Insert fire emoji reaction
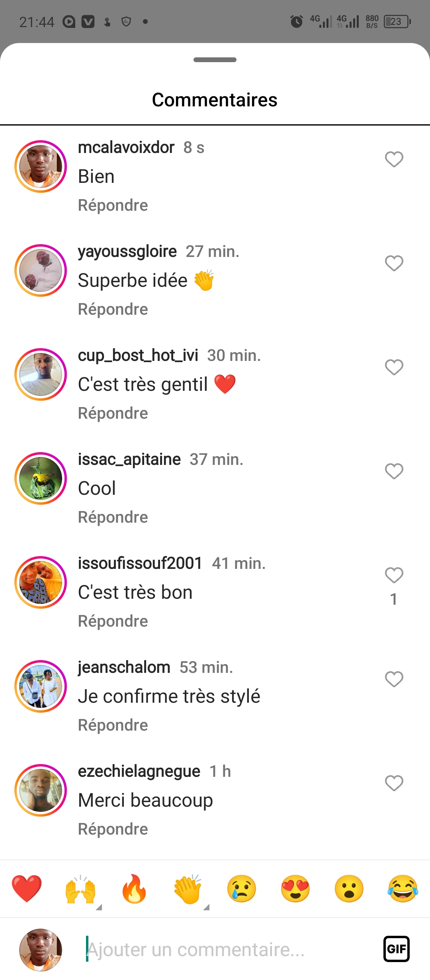The width and height of the screenshot is (430, 980). coord(134,888)
